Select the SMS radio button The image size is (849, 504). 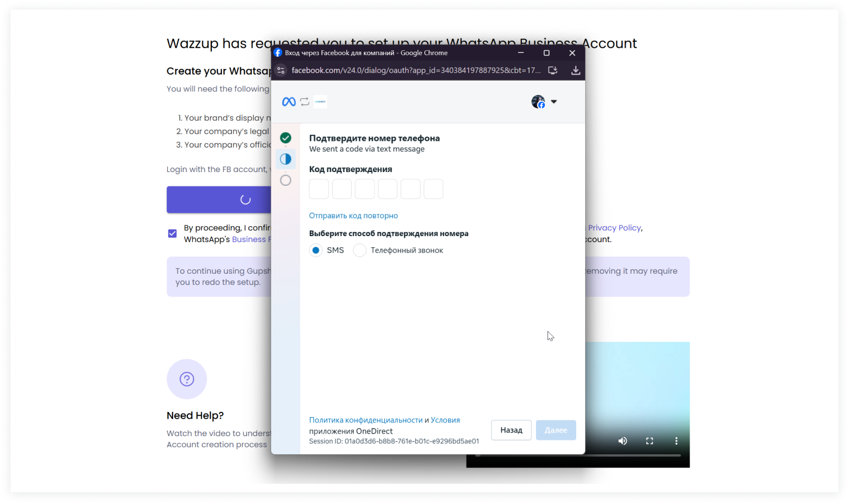tap(316, 250)
